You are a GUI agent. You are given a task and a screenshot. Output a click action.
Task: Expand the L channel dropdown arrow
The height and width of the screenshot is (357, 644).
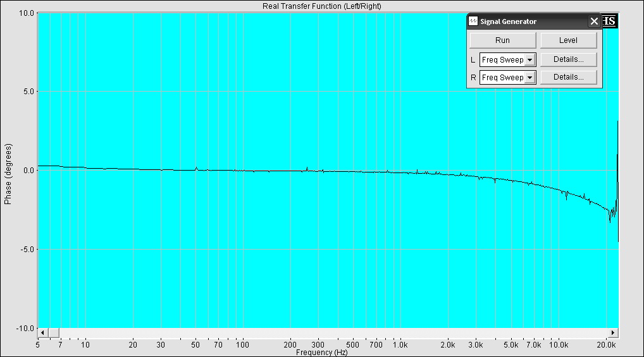[530, 60]
